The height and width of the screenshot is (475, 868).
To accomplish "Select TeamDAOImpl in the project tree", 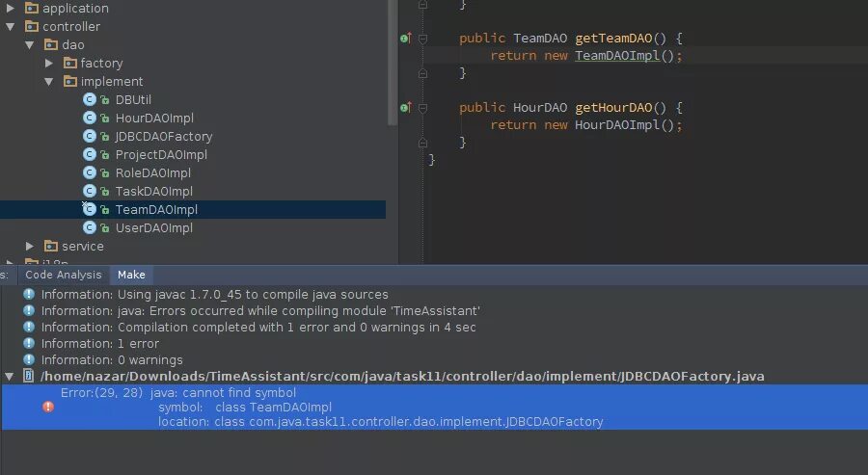I will coord(156,210).
